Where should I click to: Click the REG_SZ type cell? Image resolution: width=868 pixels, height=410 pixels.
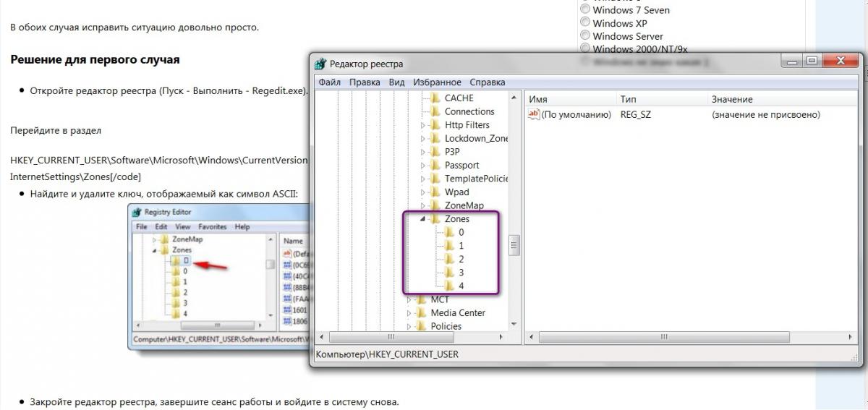click(x=636, y=114)
